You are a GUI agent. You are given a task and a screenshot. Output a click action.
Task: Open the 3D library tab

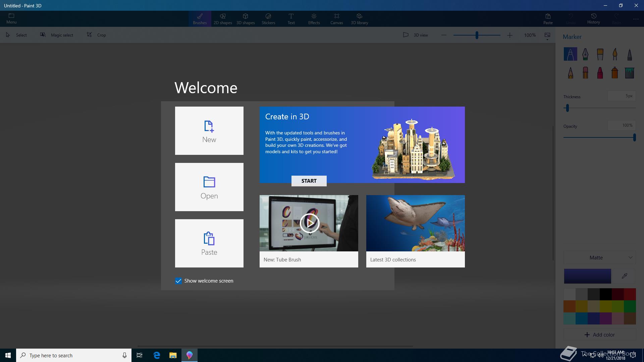(x=360, y=19)
